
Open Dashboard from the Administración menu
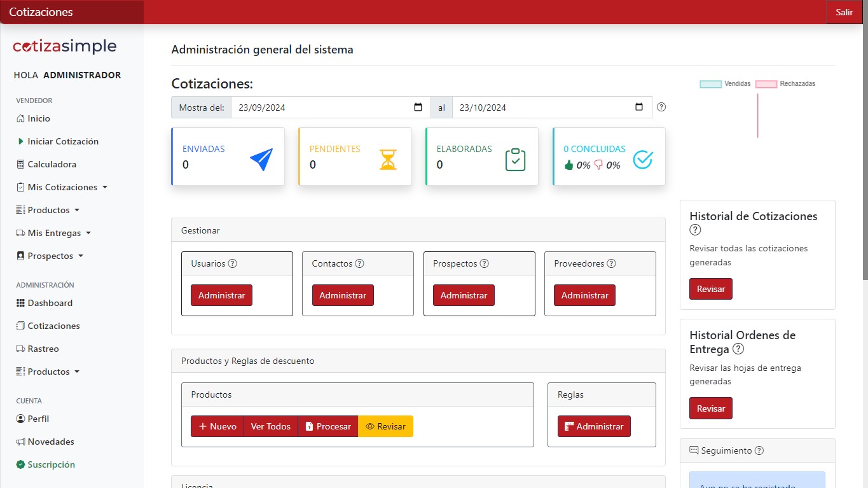[50, 303]
